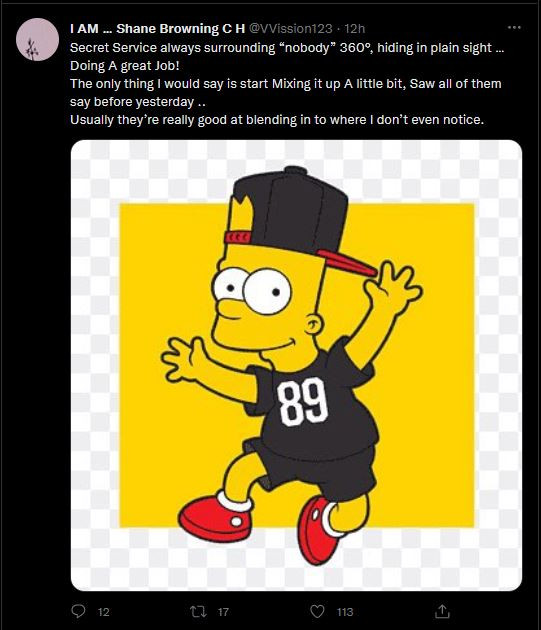Click the retweet count 17

point(223,612)
